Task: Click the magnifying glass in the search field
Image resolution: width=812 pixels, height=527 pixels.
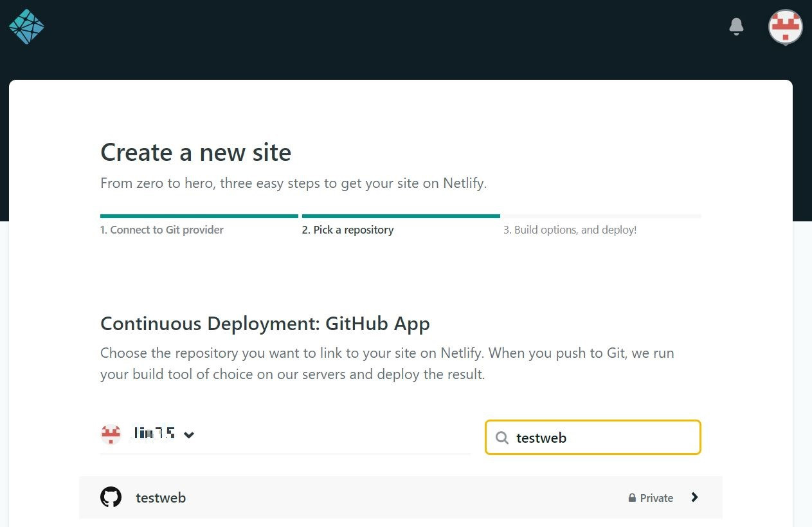Action: pos(501,438)
